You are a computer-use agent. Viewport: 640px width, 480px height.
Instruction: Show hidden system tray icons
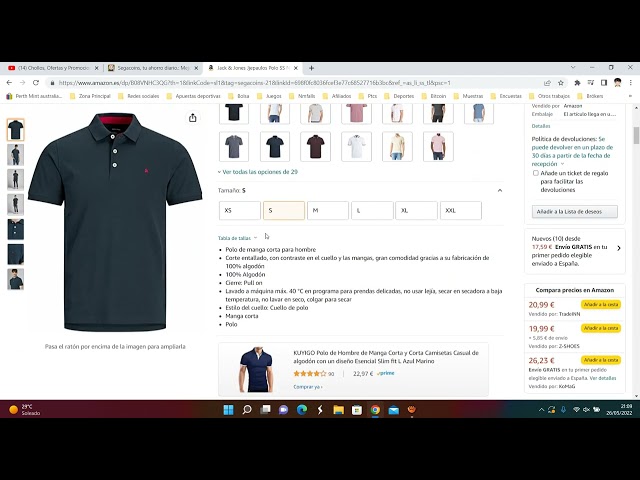pos(541,409)
